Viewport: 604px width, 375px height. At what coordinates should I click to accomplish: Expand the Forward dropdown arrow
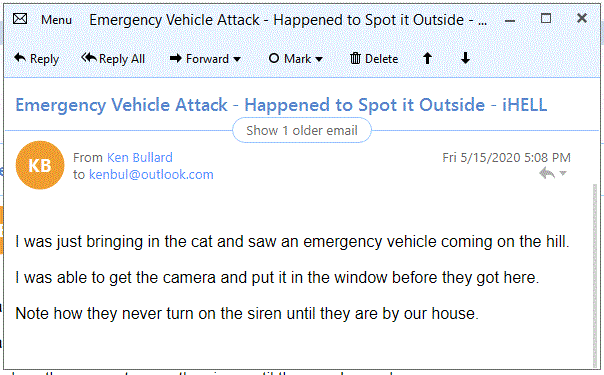click(237, 59)
